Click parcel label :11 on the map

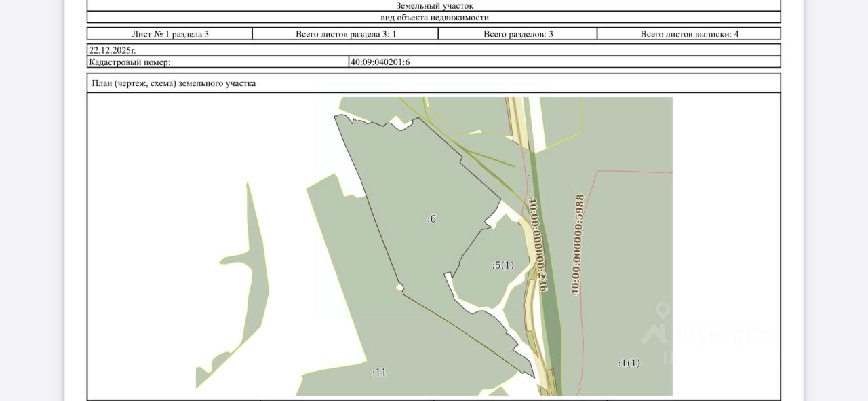tap(379, 372)
